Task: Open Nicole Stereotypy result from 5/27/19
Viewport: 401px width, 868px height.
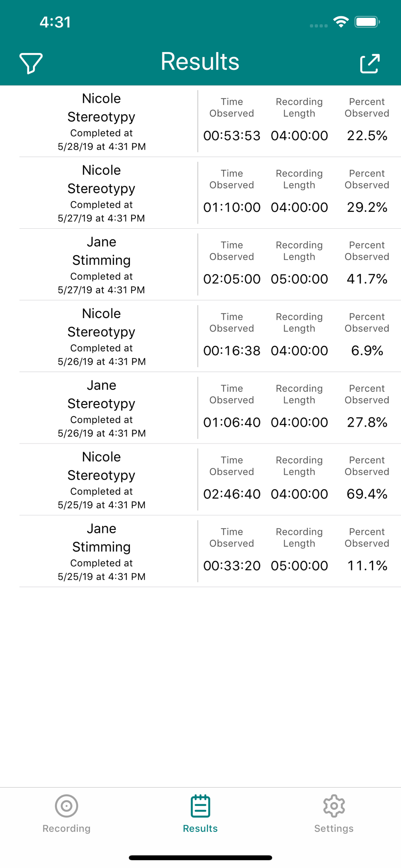Action: pos(210,193)
